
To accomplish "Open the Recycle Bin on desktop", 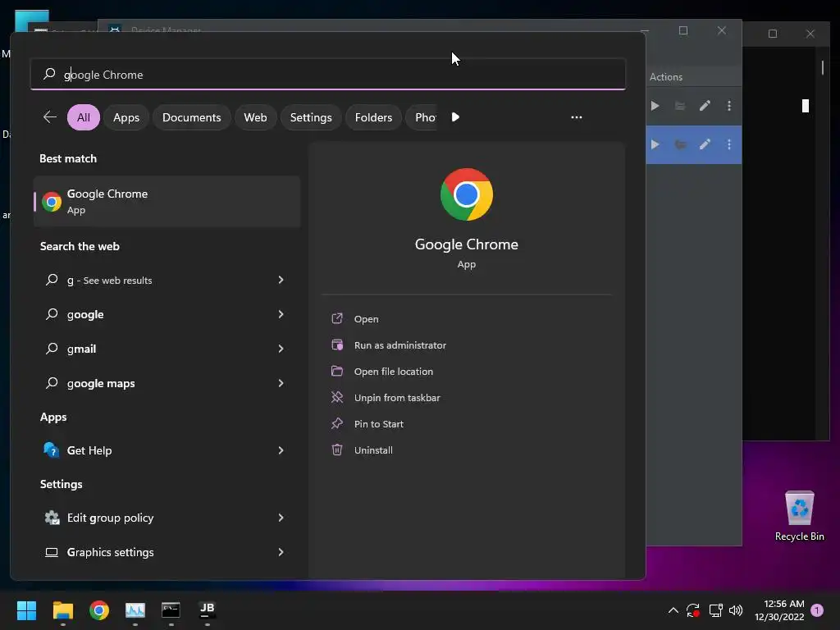I will pyautogui.click(x=799, y=516).
